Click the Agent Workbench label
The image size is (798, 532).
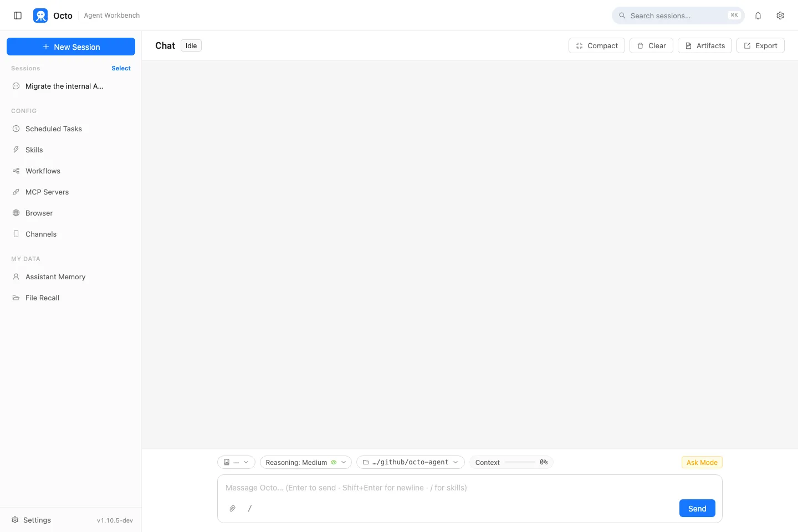click(112, 16)
